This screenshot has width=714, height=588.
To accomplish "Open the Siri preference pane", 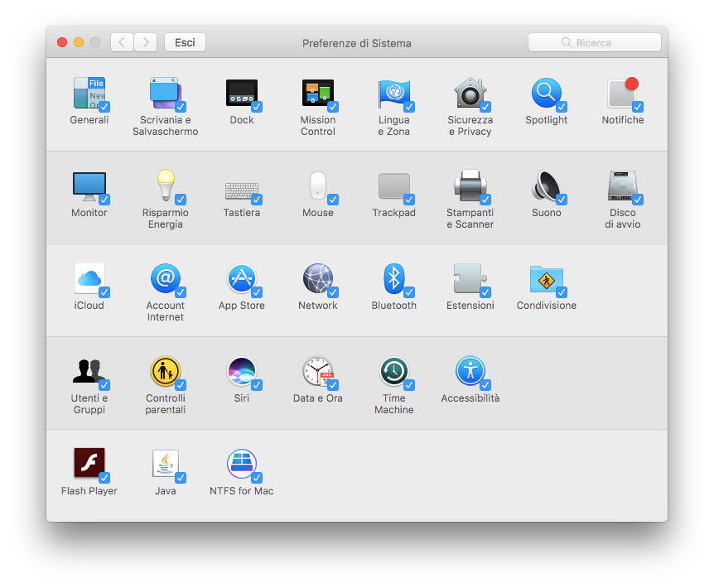I will (x=242, y=371).
